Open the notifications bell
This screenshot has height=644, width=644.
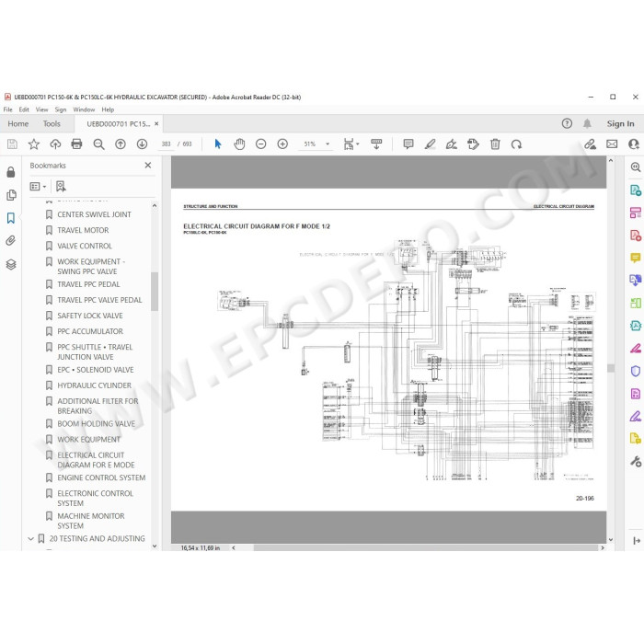tap(587, 123)
